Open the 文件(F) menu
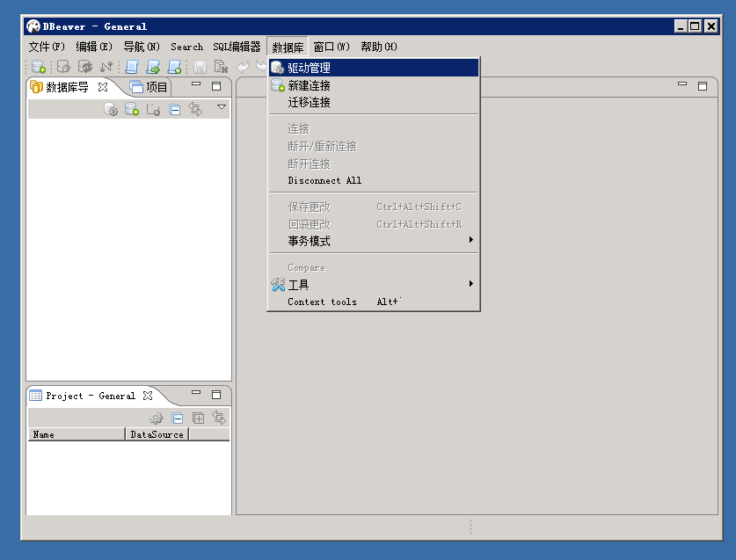Image resolution: width=736 pixels, height=560 pixels. [x=47, y=47]
